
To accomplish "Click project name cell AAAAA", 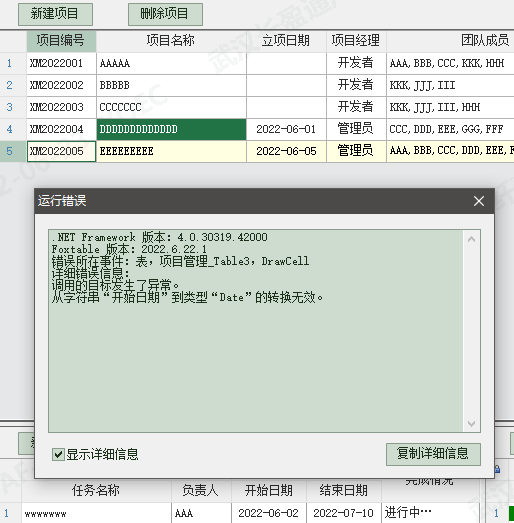I will [171, 63].
